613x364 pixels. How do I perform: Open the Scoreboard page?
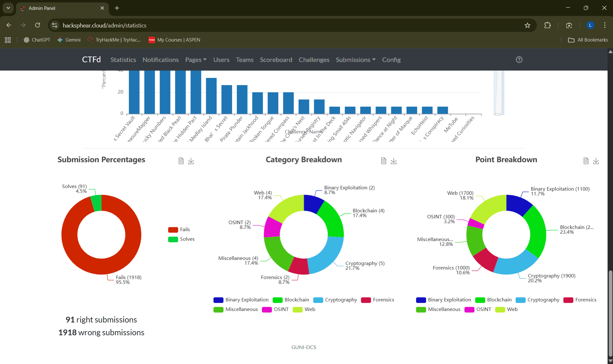(x=276, y=60)
